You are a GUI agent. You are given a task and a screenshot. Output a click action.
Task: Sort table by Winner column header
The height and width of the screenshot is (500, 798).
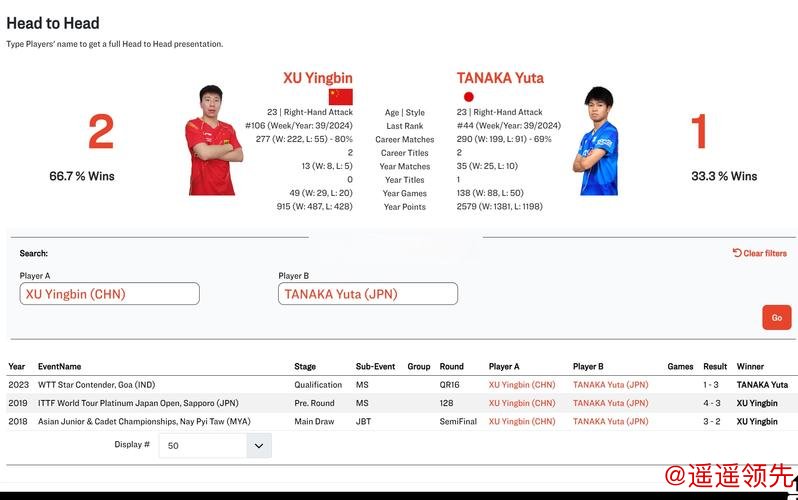click(750, 367)
